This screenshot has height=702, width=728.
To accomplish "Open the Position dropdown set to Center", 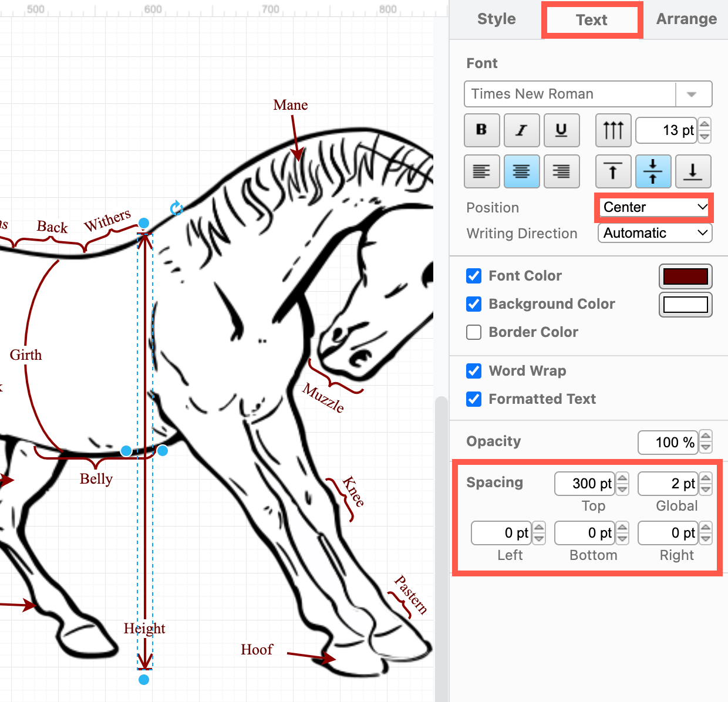I will tap(653, 207).
